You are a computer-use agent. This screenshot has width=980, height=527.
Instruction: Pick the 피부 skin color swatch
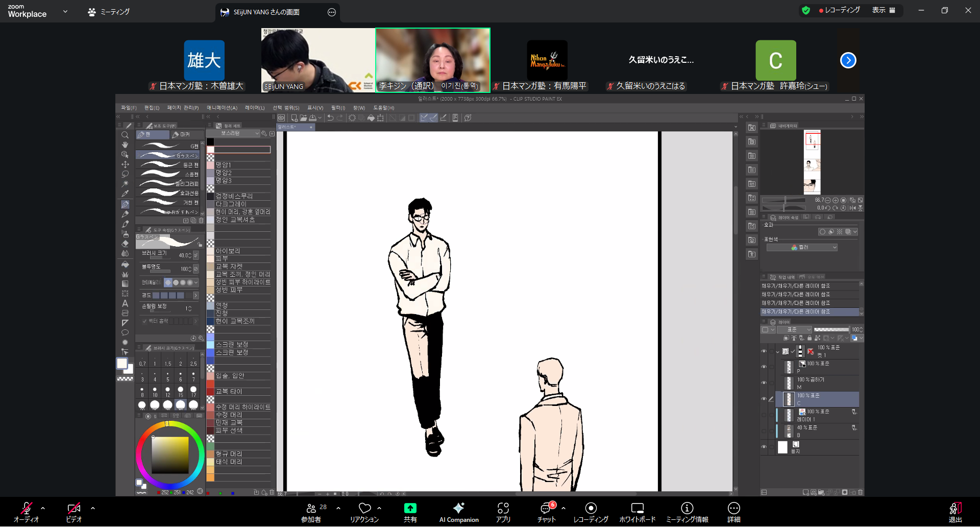pos(210,259)
